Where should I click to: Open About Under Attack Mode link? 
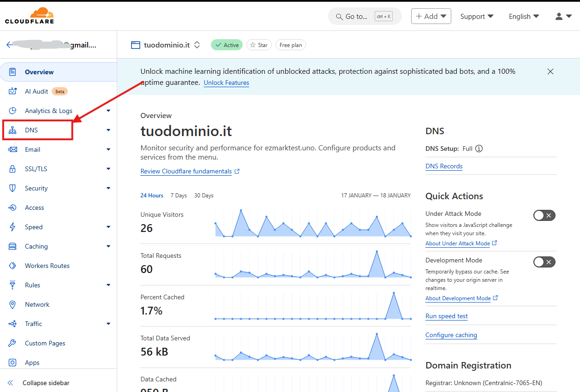(x=461, y=243)
